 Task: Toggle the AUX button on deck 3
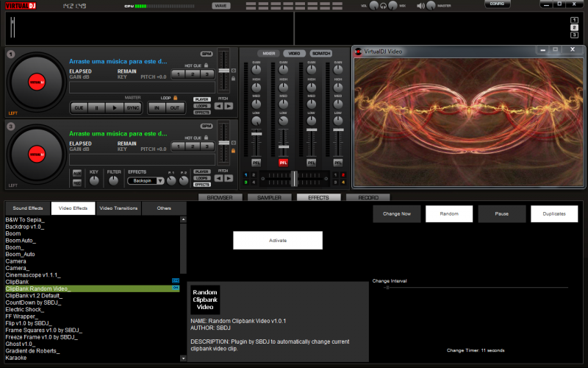(x=77, y=174)
